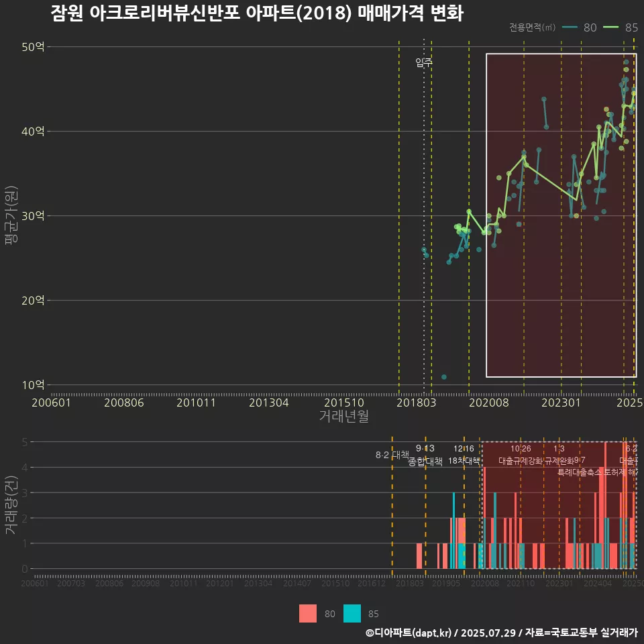This screenshot has height=644, width=644.
Task: Click the 10·26 policy date annotation
Action: coord(521,449)
